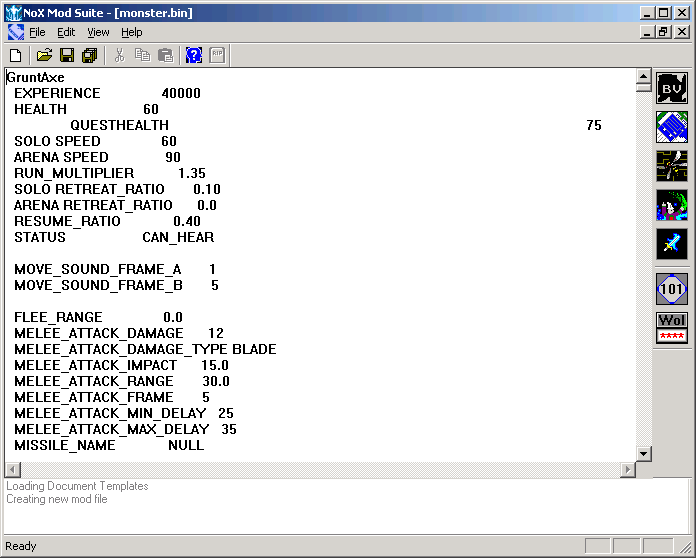Screen dimensions: 696x558
Task: Open the blue sword sidebar icon
Action: pyautogui.click(x=672, y=244)
